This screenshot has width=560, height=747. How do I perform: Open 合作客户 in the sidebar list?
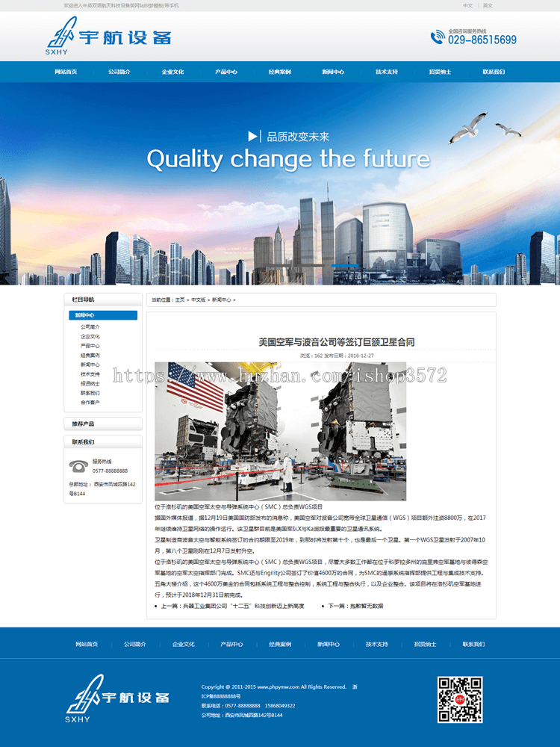coord(90,403)
